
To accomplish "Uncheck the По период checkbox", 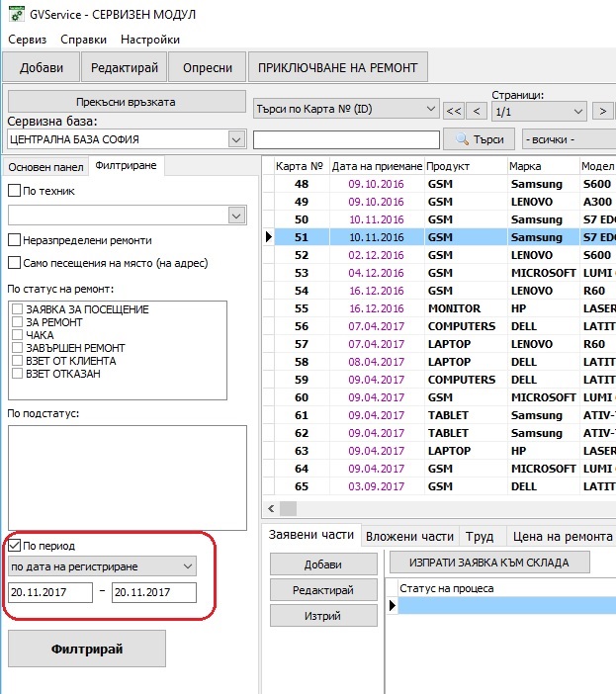I will tap(14, 546).
